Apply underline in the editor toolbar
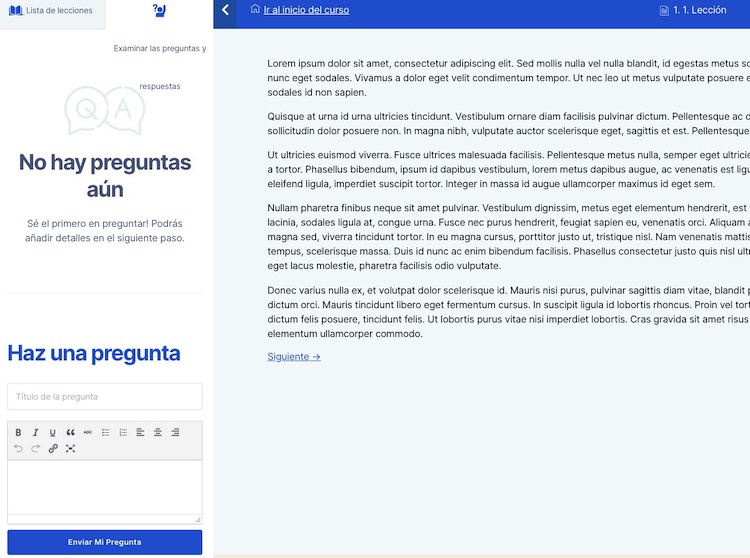This screenshot has width=750, height=558. pyautogui.click(x=53, y=432)
